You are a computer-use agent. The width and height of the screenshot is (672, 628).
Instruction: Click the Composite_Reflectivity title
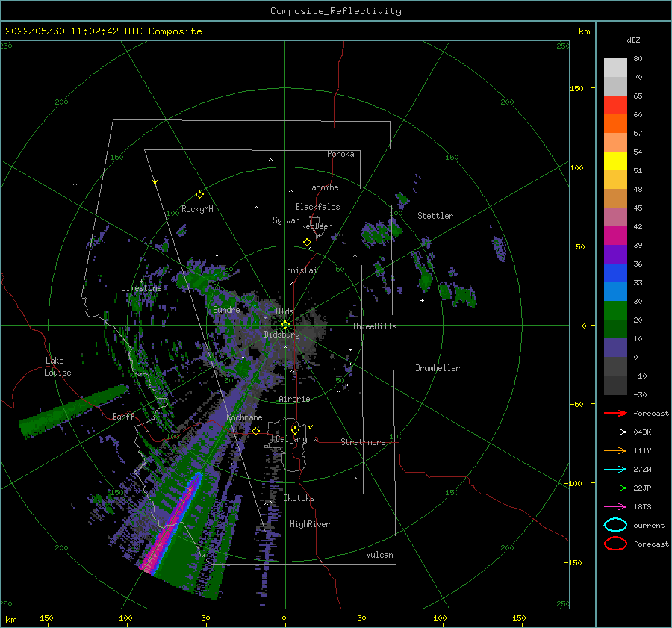[336, 11]
